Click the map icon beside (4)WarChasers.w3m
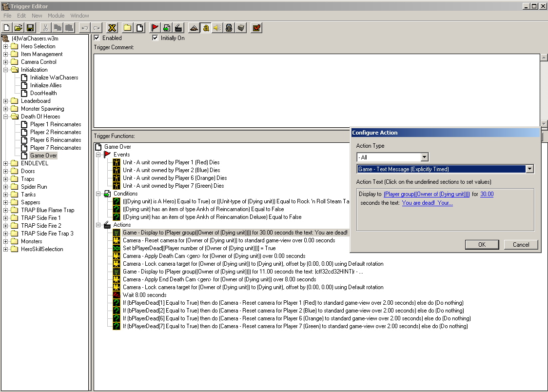This screenshot has height=392, width=548. coord(5,39)
